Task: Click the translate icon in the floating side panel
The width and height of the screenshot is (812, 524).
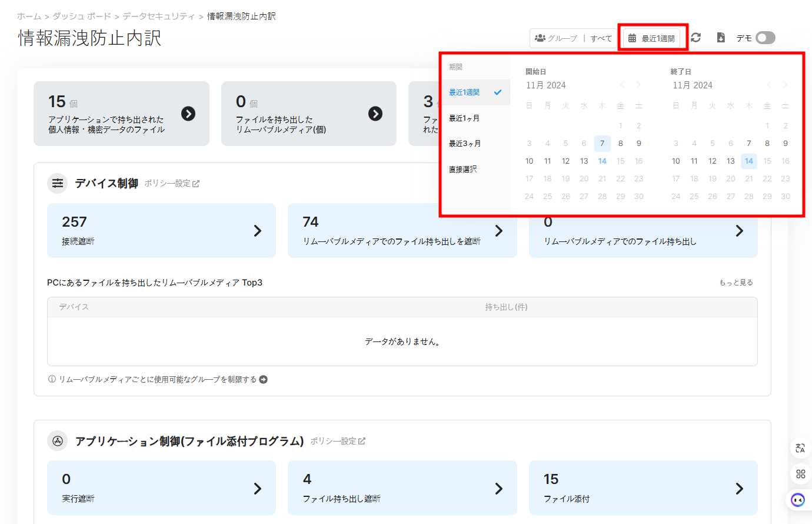Action: coord(800,448)
